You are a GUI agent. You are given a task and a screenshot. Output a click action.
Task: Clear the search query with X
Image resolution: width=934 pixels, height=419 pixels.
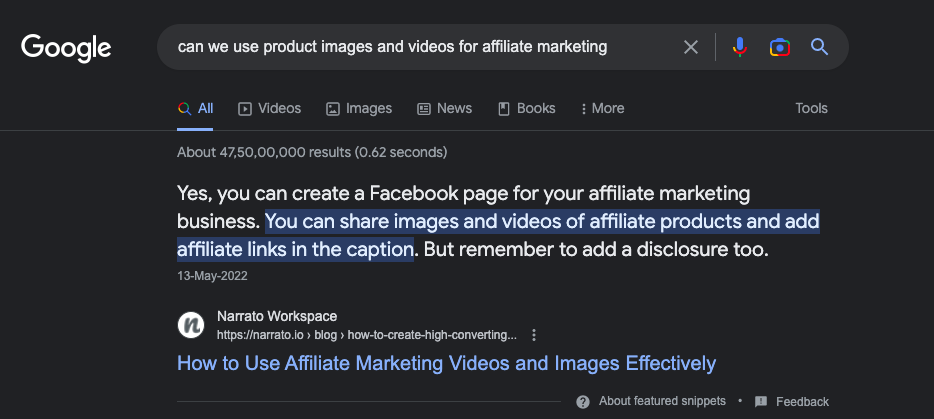point(691,47)
